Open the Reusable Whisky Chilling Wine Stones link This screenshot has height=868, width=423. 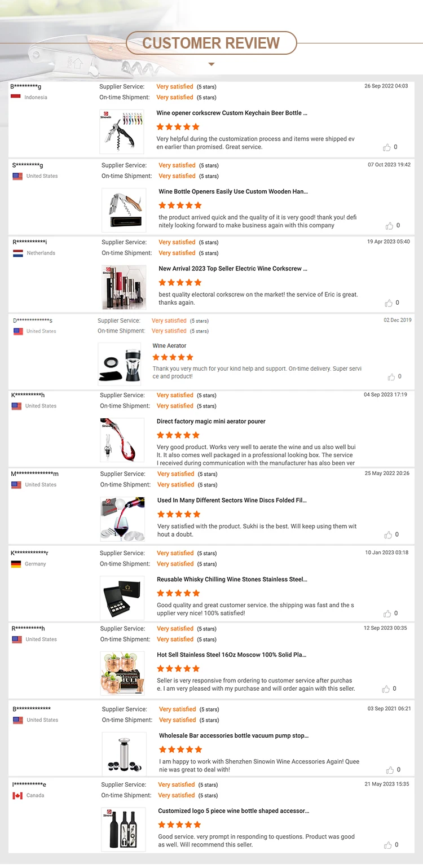click(x=232, y=579)
